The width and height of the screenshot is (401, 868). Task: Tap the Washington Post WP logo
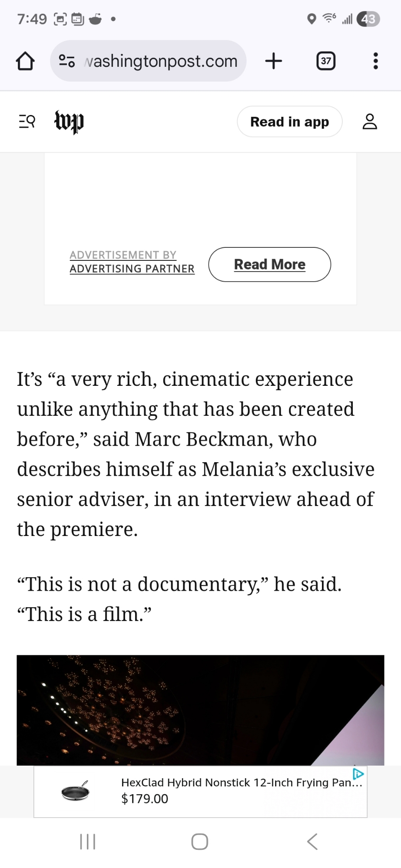click(69, 122)
